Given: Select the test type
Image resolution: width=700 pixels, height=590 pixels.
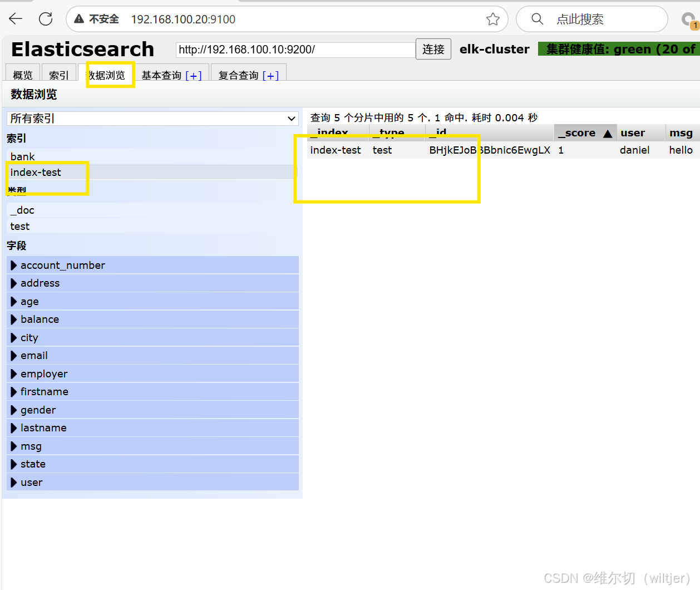Looking at the screenshot, I should tap(152, 226).
